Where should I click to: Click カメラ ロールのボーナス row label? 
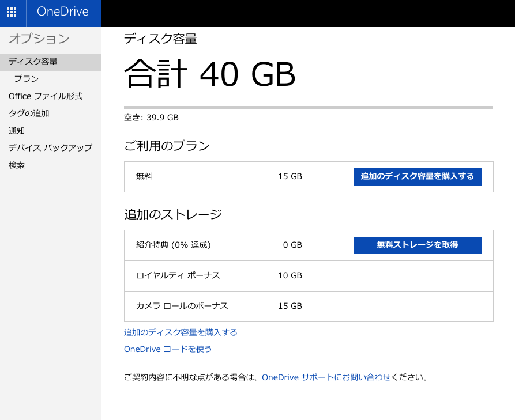(x=182, y=306)
